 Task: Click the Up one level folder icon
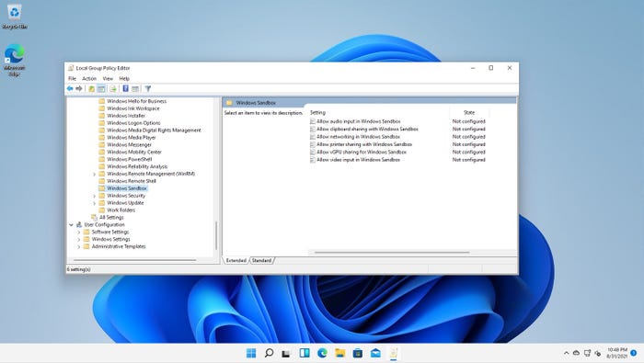92,88
